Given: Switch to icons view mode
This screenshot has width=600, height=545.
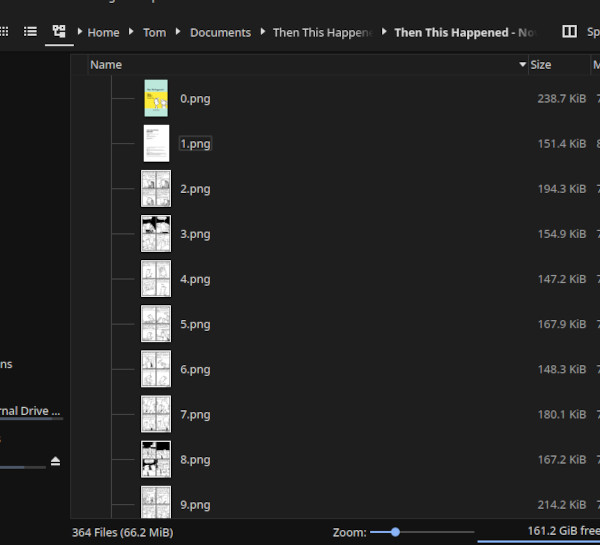Looking at the screenshot, I should click(x=4, y=31).
